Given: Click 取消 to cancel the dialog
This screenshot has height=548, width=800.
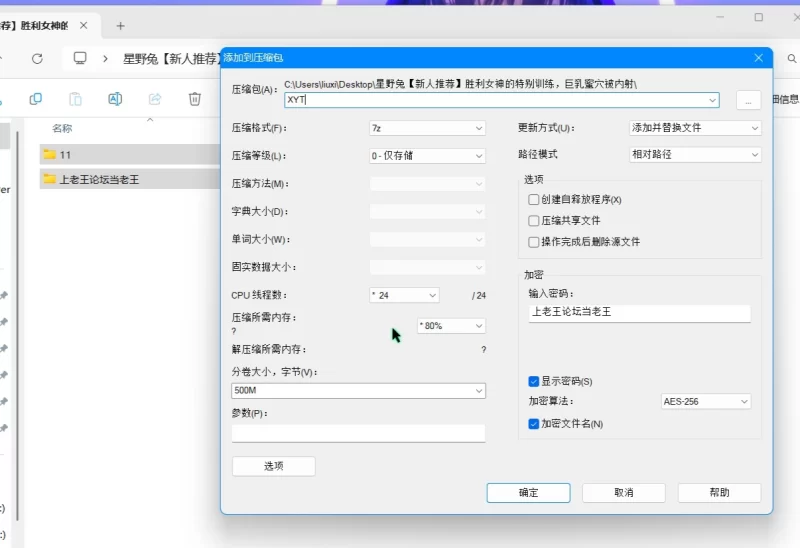Looking at the screenshot, I should coord(623,493).
